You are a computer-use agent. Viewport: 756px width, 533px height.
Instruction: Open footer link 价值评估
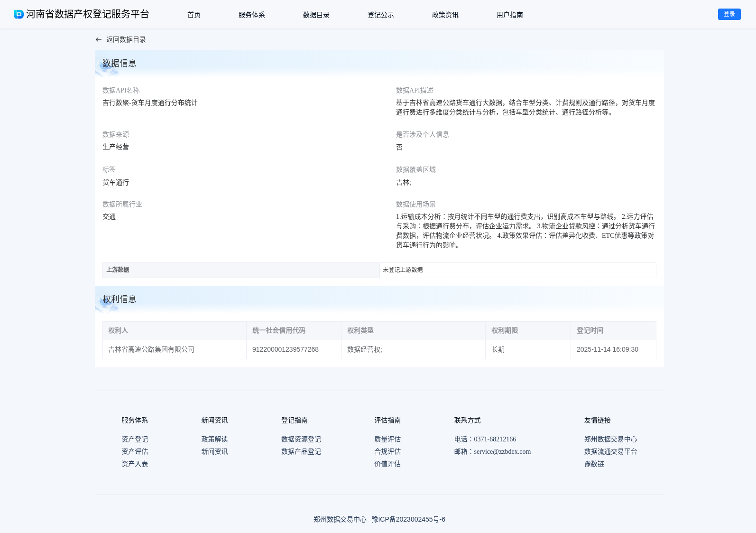[x=387, y=464]
